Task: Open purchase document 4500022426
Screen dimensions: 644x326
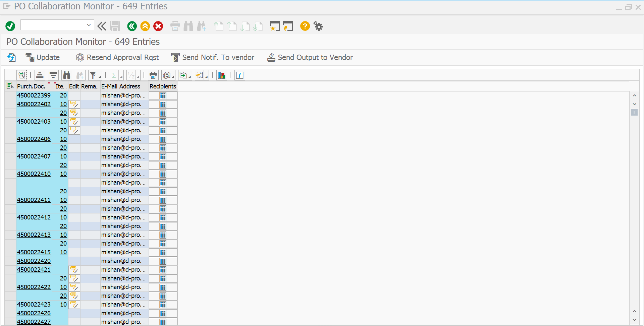Action: [x=34, y=313]
